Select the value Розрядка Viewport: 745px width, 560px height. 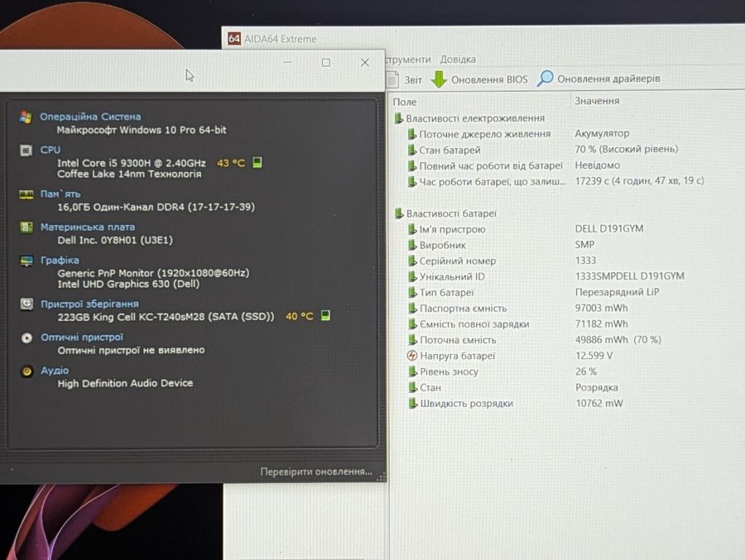click(x=597, y=387)
